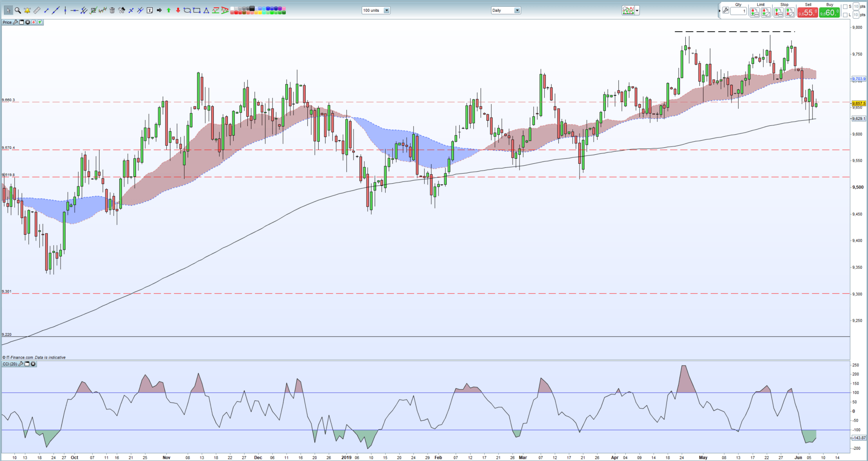
Task: Open order bar wrench settings
Action: [x=726, y=10]
